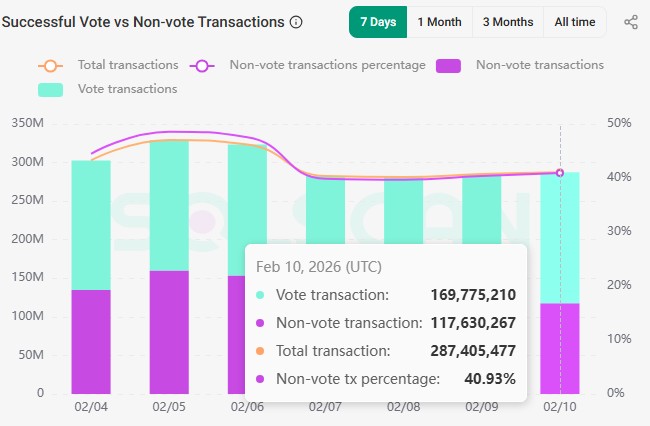
Task: Click the Non-vote transactions legend label
Action: [540, 65]
